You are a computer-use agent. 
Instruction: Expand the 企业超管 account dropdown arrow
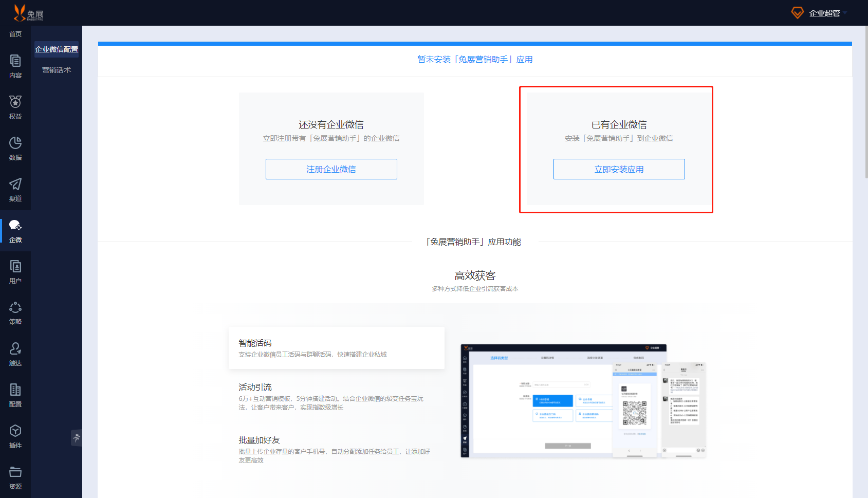click(845, 13)
